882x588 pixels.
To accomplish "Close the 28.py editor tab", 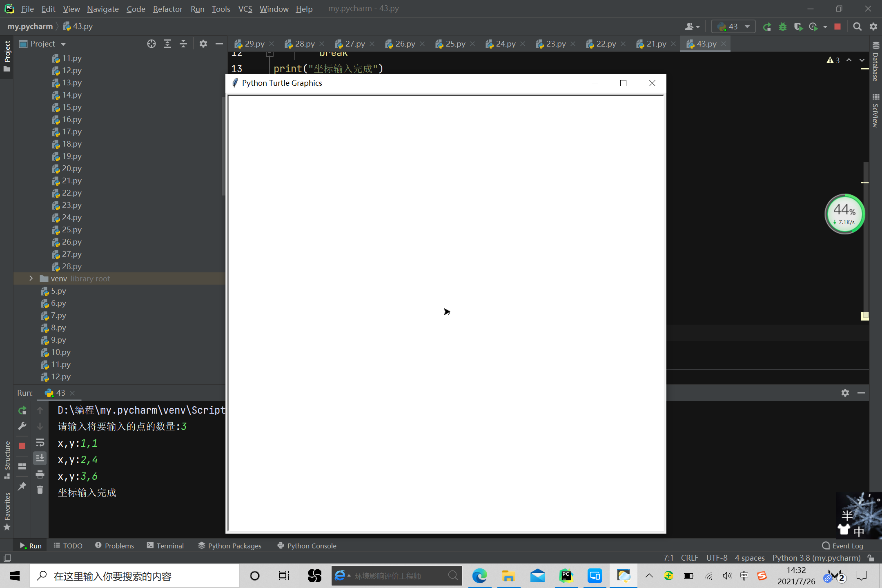I will click(x=322, y=44).
